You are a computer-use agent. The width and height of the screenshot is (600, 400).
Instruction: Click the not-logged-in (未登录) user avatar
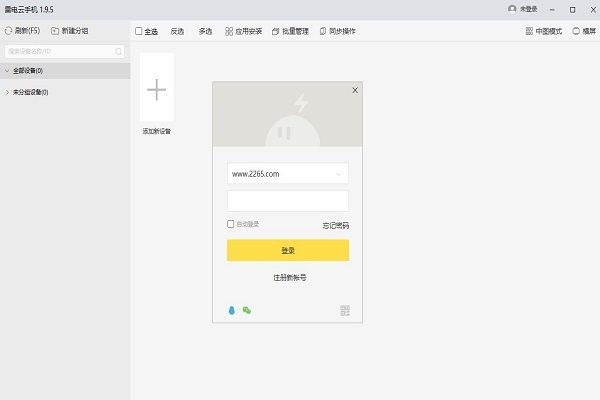click(513, 8)
